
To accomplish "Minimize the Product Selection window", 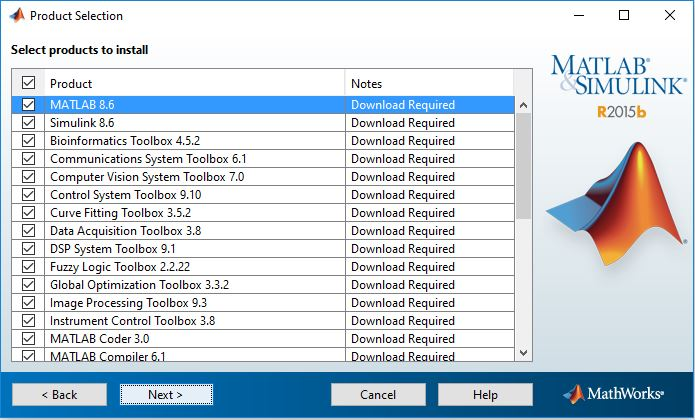I will pyautogui.click(x=579, y=16).
